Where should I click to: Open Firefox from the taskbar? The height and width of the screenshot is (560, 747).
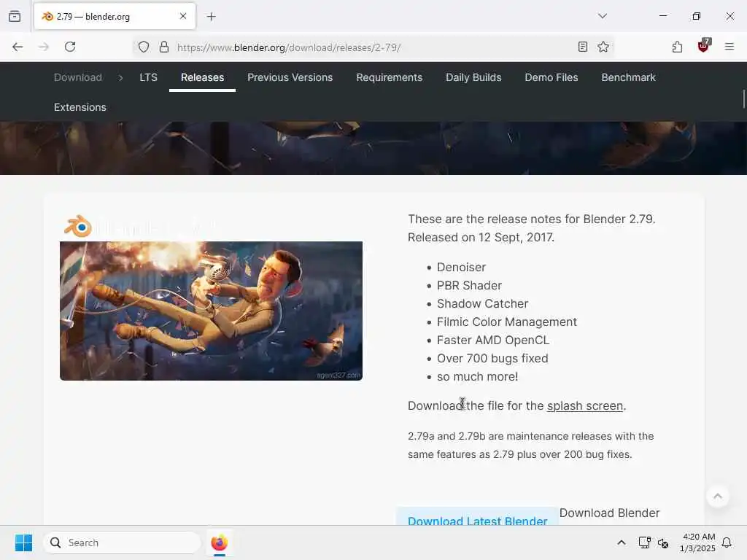tap(219, 542)
